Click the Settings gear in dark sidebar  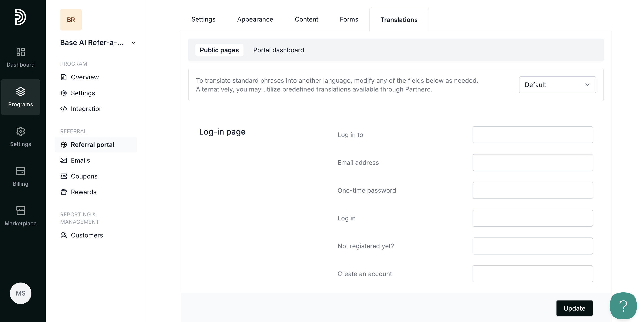[20, 131]
